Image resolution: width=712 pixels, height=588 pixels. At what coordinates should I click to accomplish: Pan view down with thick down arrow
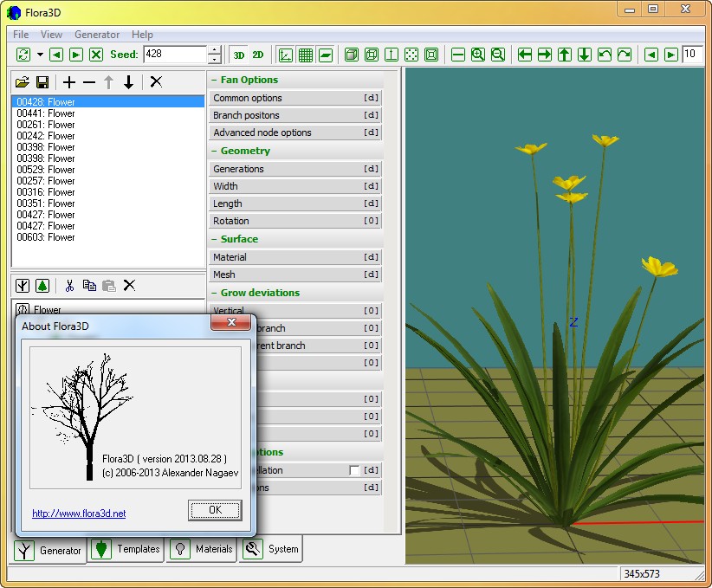pyautogui.click(x=585, y=55)
